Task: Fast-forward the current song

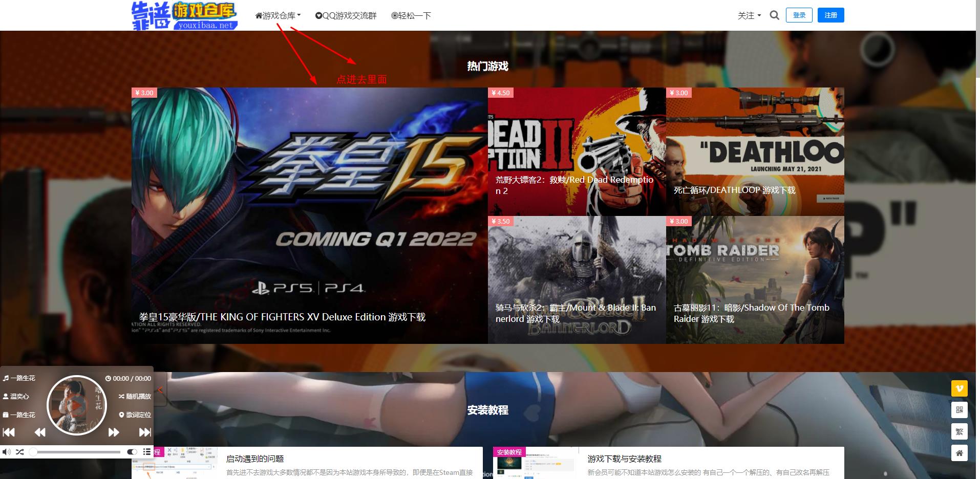Action: 114,432
